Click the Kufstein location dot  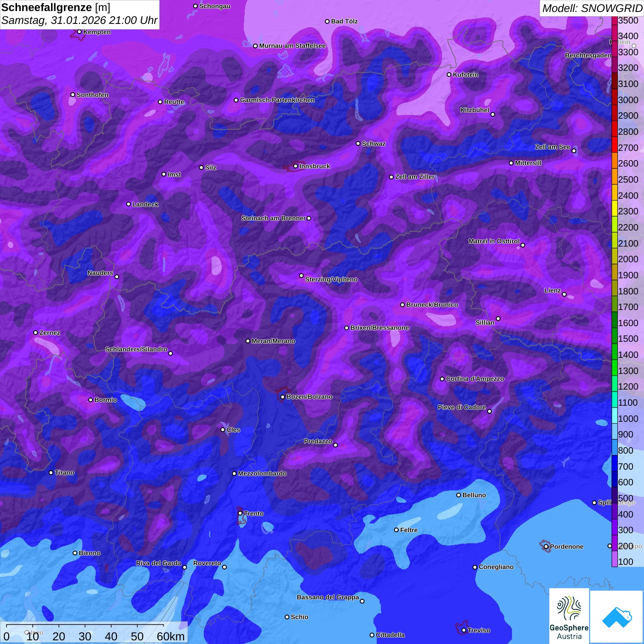click(449, 75)
